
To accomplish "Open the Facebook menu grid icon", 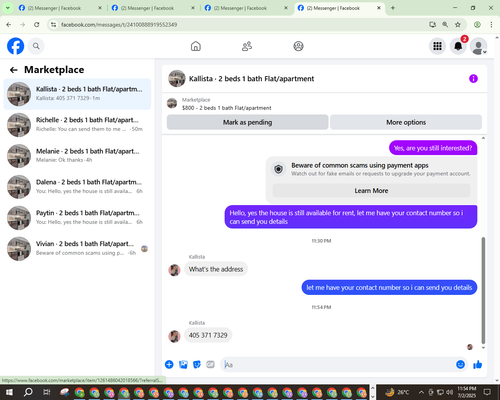I will (437, 46).
